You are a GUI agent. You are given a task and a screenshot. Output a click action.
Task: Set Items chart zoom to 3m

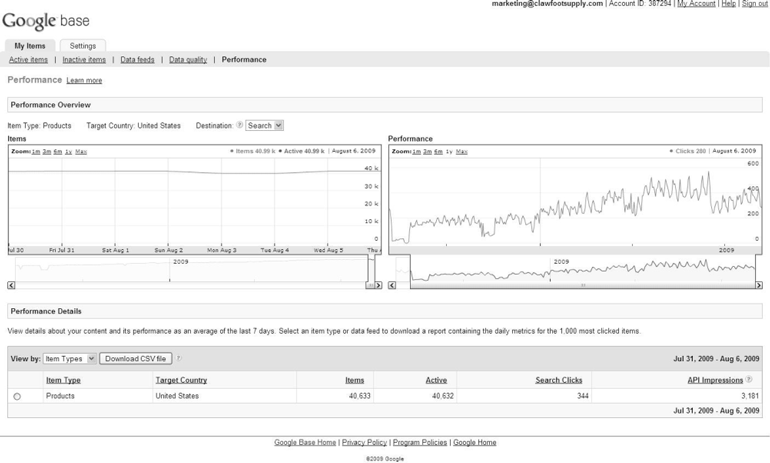[47, 152]
